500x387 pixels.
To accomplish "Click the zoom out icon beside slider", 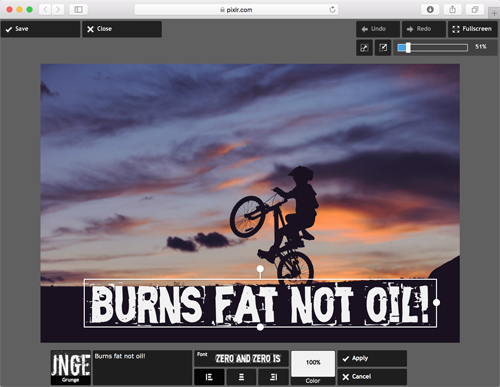I will (x=364, y=48).
